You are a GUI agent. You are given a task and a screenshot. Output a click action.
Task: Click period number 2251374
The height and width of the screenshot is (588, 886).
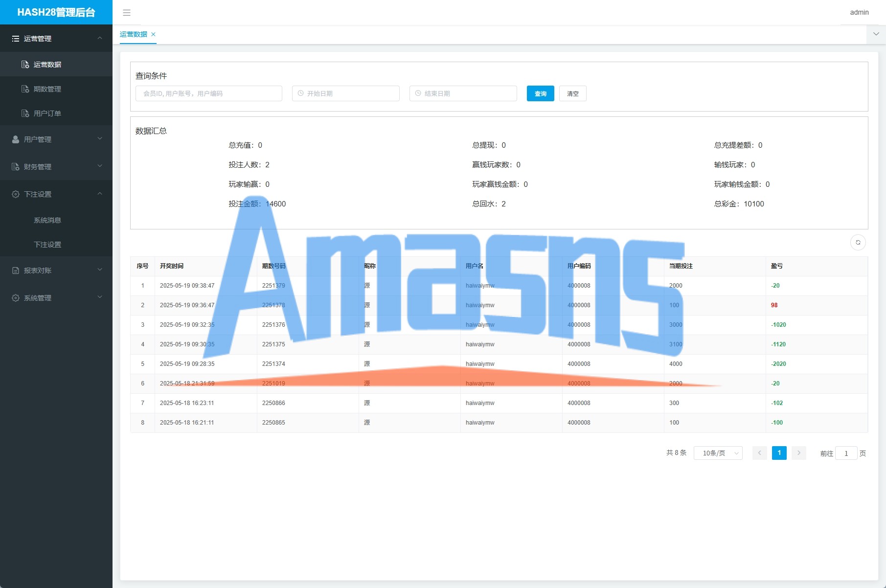tap(273, 364)
